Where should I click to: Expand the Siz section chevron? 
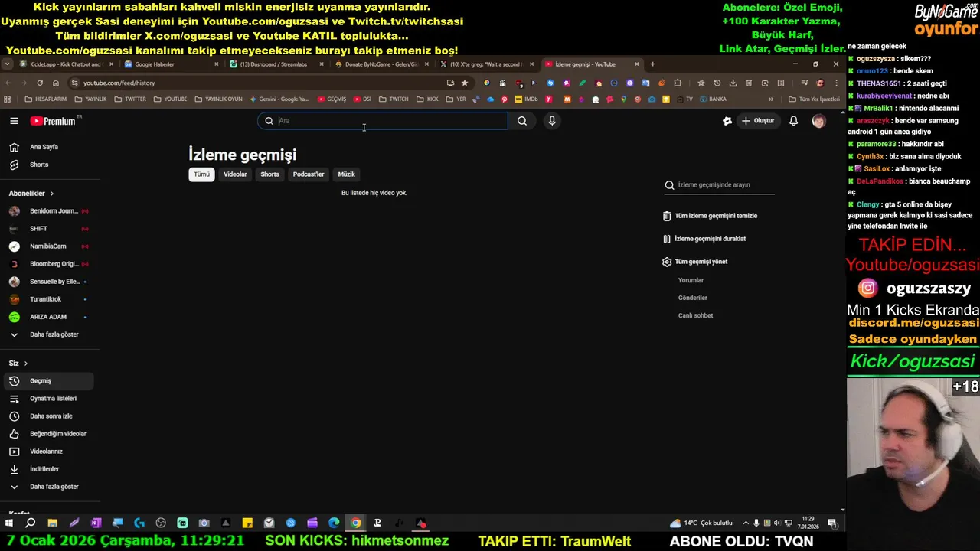25,364
